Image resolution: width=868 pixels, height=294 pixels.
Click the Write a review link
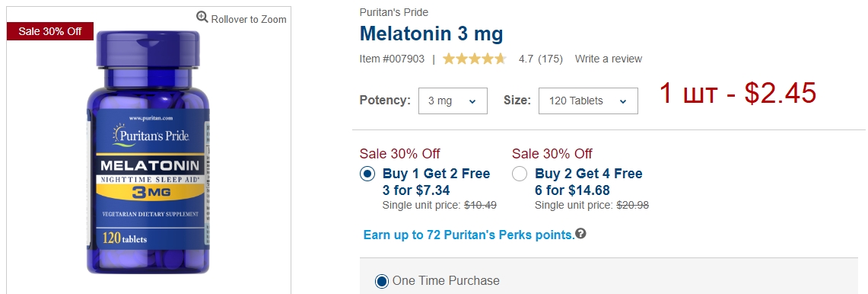(609, 59)
